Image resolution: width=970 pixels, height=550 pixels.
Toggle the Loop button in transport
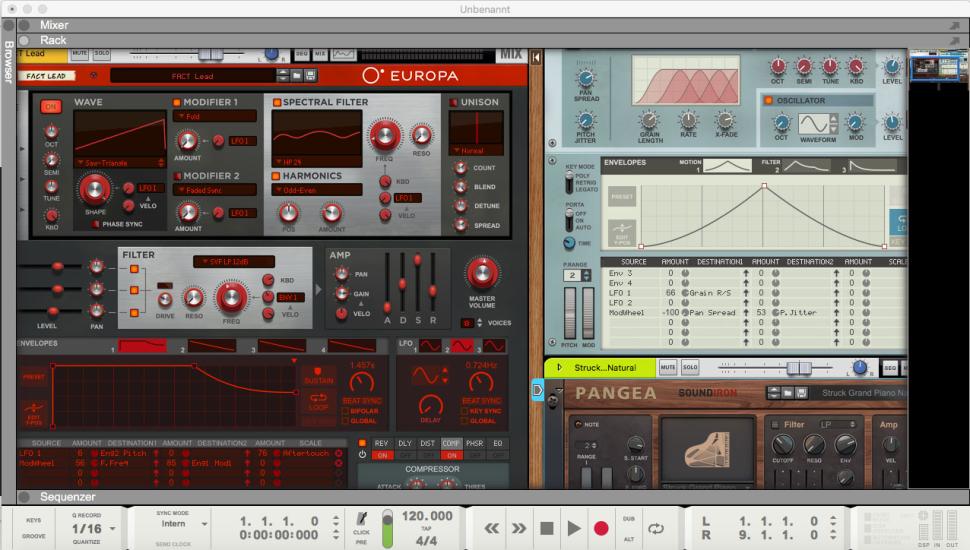click(x=656, y=528)
